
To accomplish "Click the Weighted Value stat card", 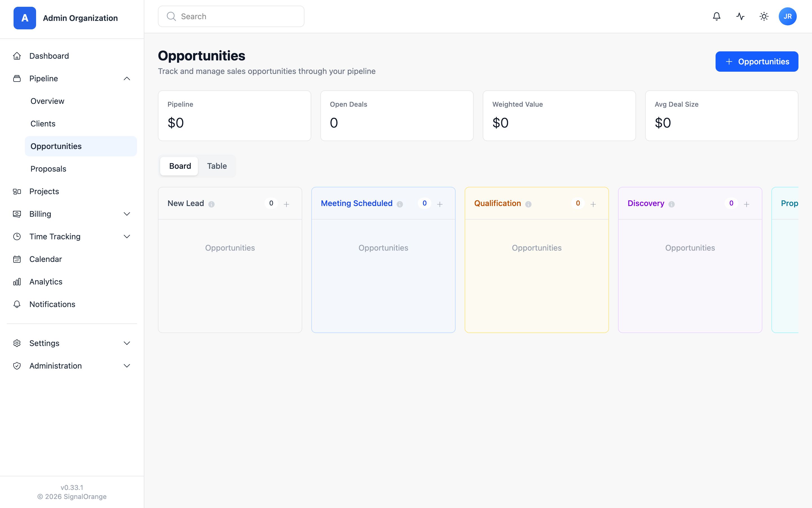I will pos(559,116).
